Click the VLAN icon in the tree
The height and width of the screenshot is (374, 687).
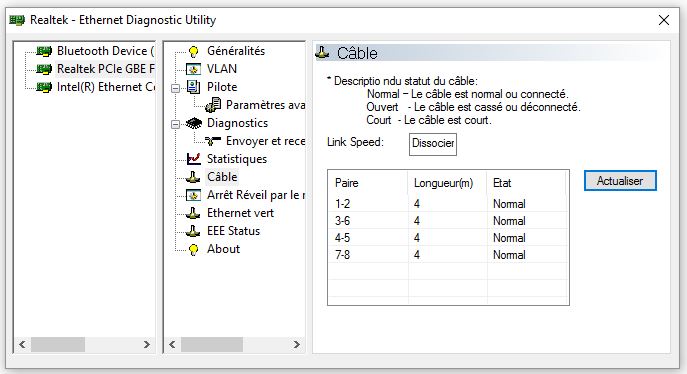(193, 69)
